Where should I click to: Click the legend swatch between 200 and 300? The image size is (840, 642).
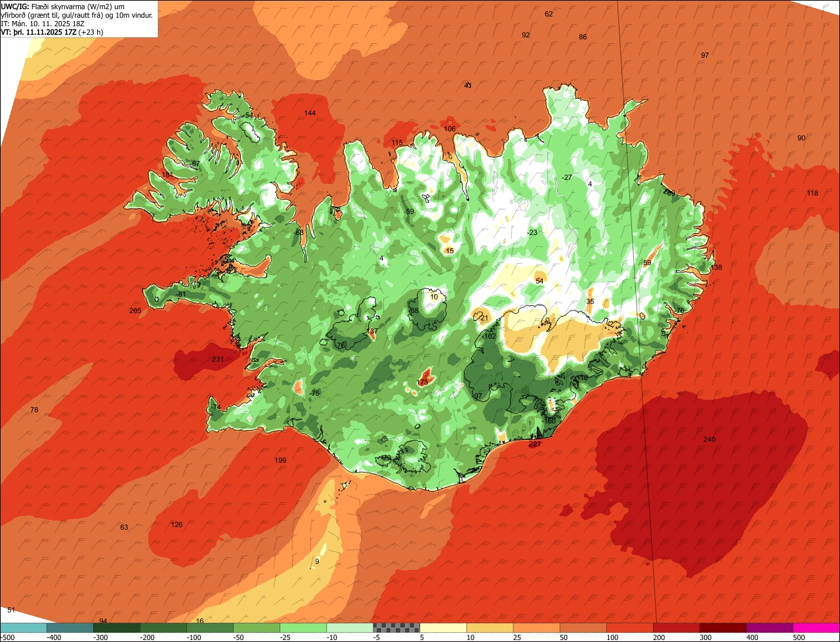pyautogui.click(x=676, y=628)
